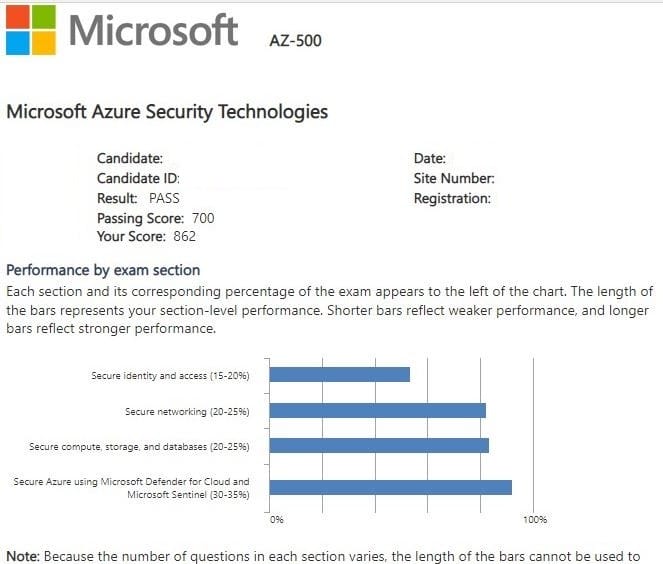
Task: Click the Performance by exam section heading
Action: [103, 270]
